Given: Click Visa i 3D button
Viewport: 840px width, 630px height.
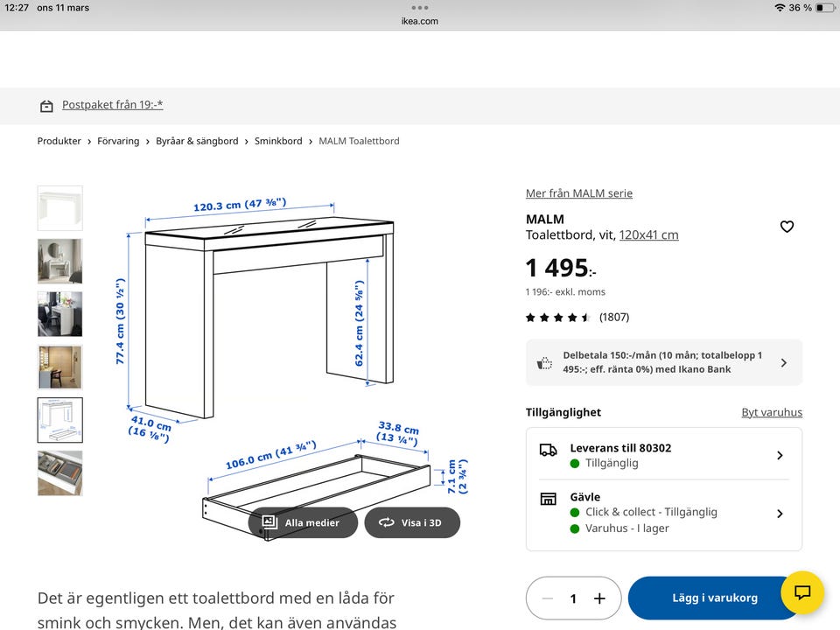Looking at the screenshot, I should [x=412, y=522].
